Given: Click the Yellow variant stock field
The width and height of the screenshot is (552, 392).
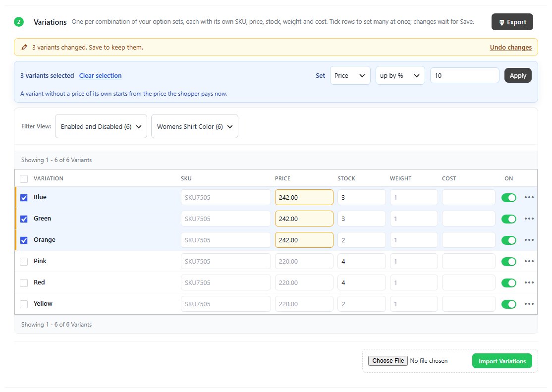Looking at the screenshot, I should point(362,304).
